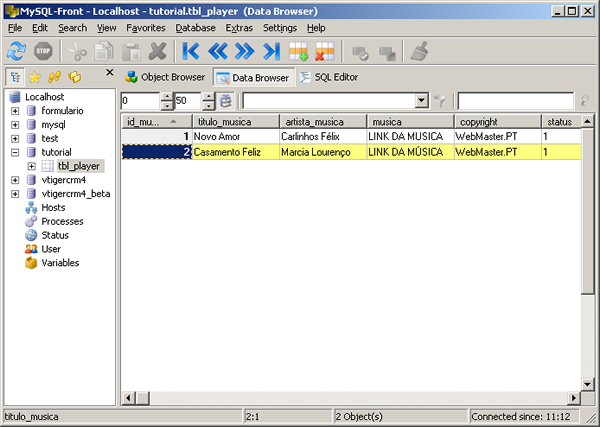Click the vertical scrollbar down arrow
Image resolution: width=600 pixels, height=427 pixels.
587,384
